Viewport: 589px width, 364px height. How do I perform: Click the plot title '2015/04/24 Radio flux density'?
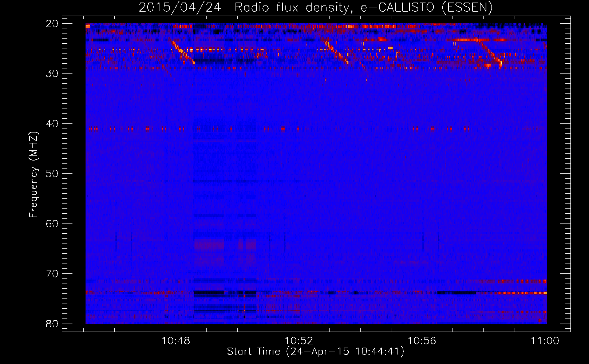316,7
